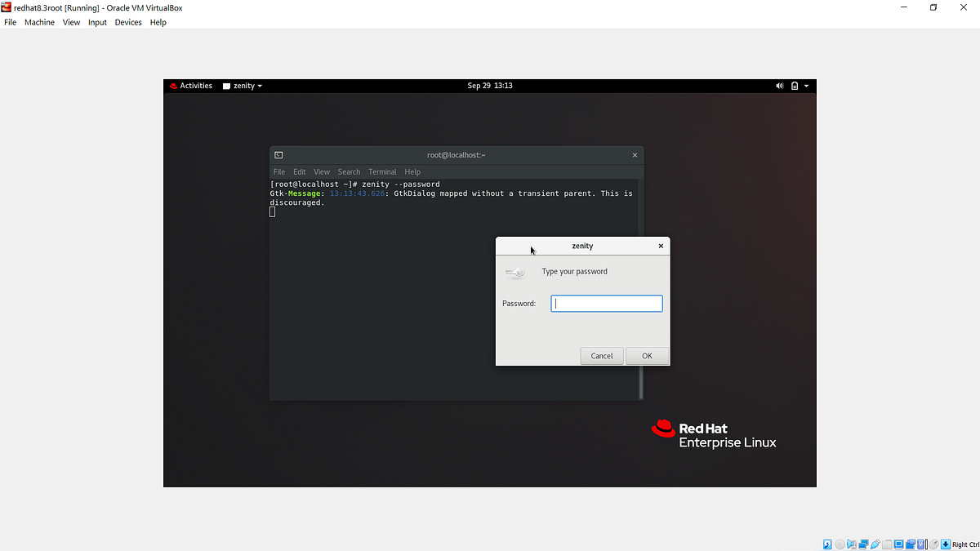Click the hard disk activity icon in VirtualBox status bar
Image resolution: width=980 pixels, height=551 pixels.
[x=827, y=544]
